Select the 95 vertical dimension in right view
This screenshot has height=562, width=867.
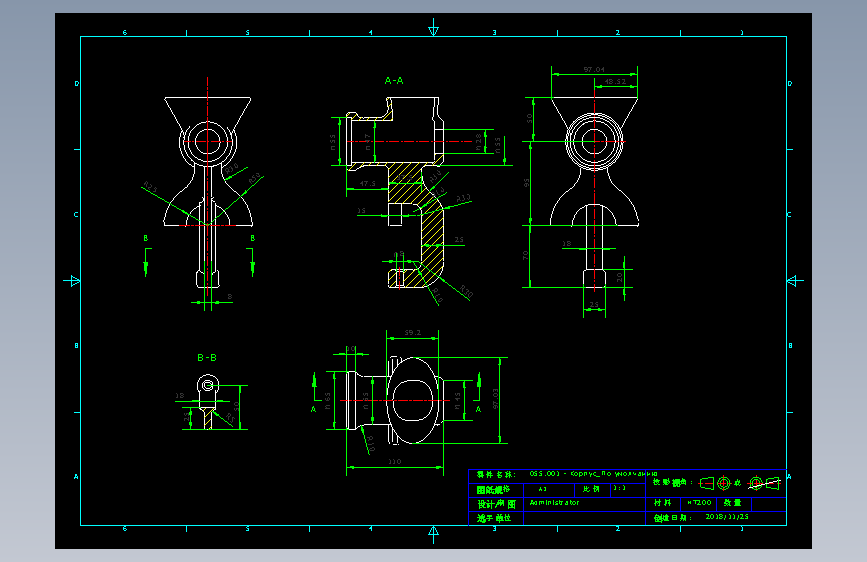526,182
